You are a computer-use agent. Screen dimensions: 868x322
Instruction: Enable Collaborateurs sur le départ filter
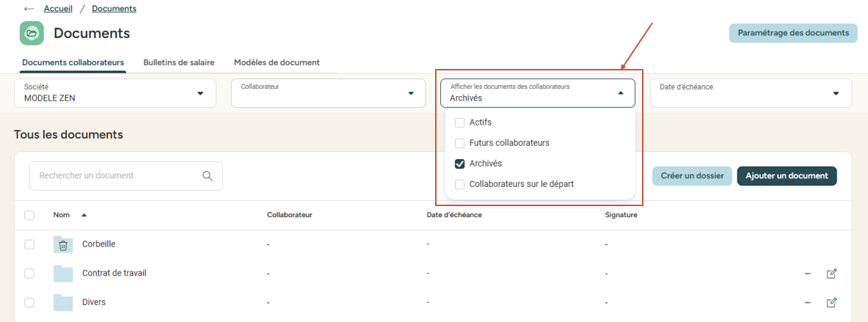460,184
